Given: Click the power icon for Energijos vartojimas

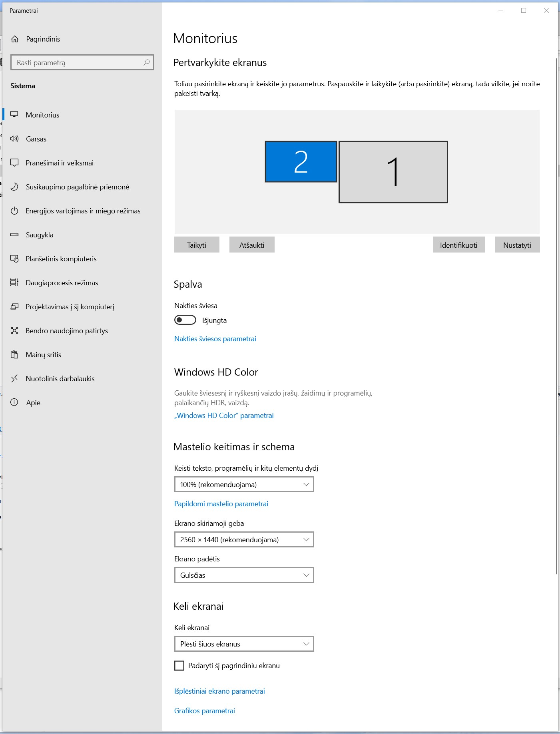Looking at the screenshot, I should (14, 211).
